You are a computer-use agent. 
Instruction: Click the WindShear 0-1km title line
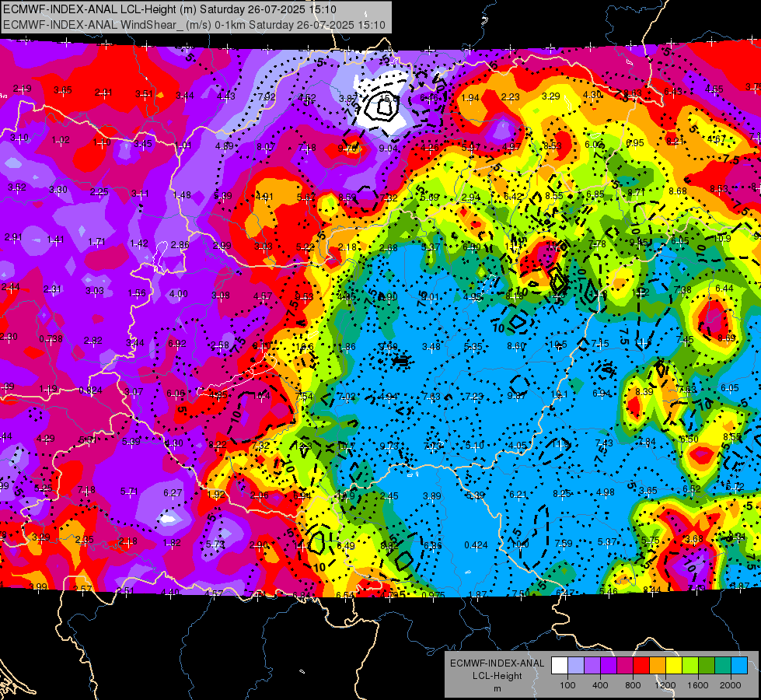click(194, 25)
